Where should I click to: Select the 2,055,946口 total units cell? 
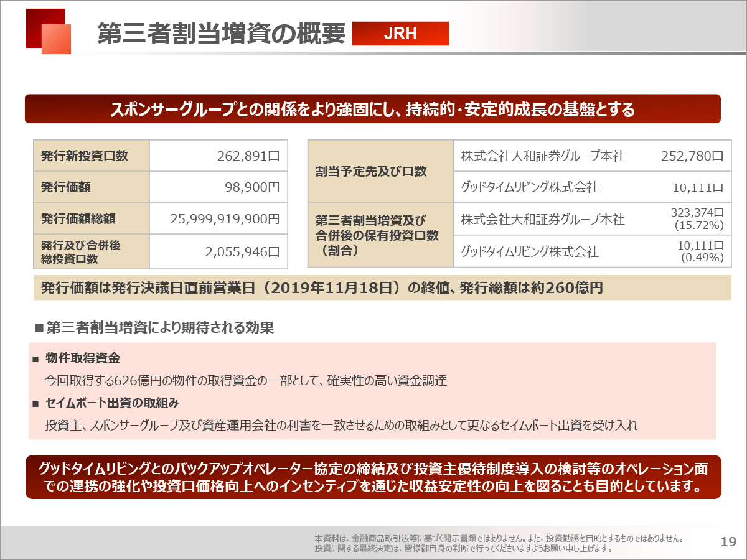pyautogui.click(x=218, y=251)
